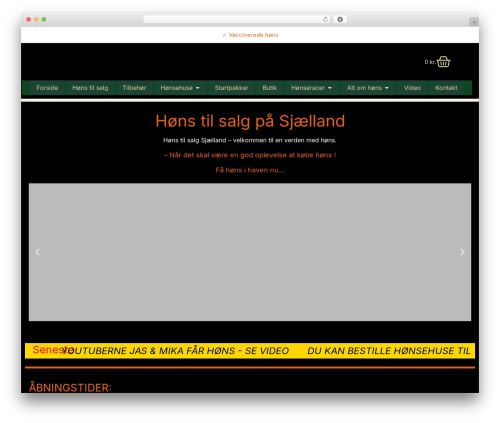The height and width of the screenshot is (423, 500).
Task: Click the yellow minimize dot
Action: (36, 19)
